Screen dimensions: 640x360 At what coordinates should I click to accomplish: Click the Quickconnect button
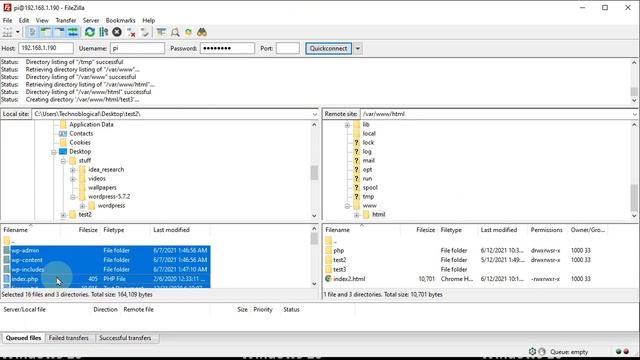pyautogui.click(x=328, y=48)
